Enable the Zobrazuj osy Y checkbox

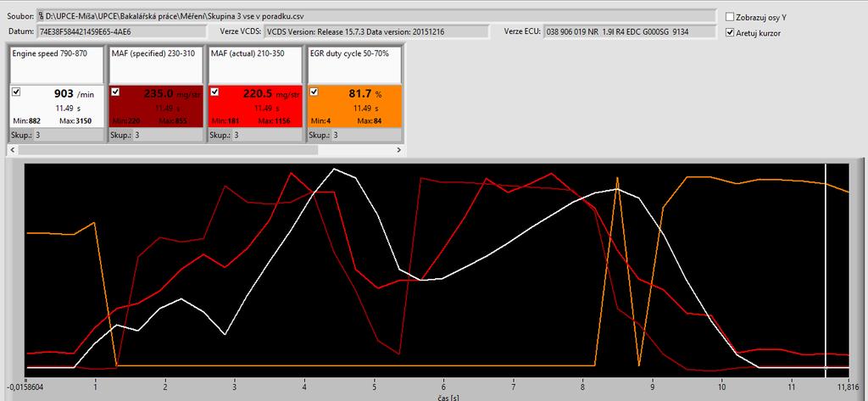coord(730,17)
